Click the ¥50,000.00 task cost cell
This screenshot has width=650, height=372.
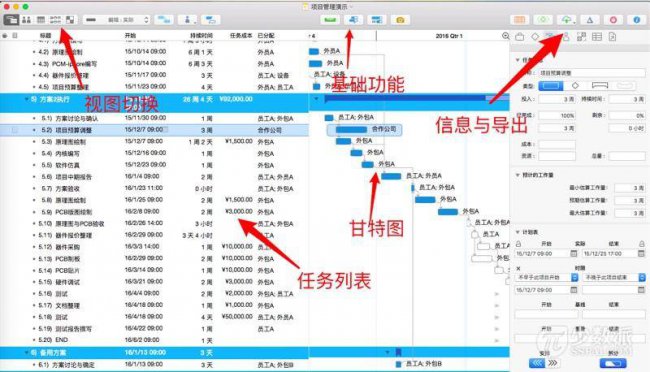click(237, 316)
